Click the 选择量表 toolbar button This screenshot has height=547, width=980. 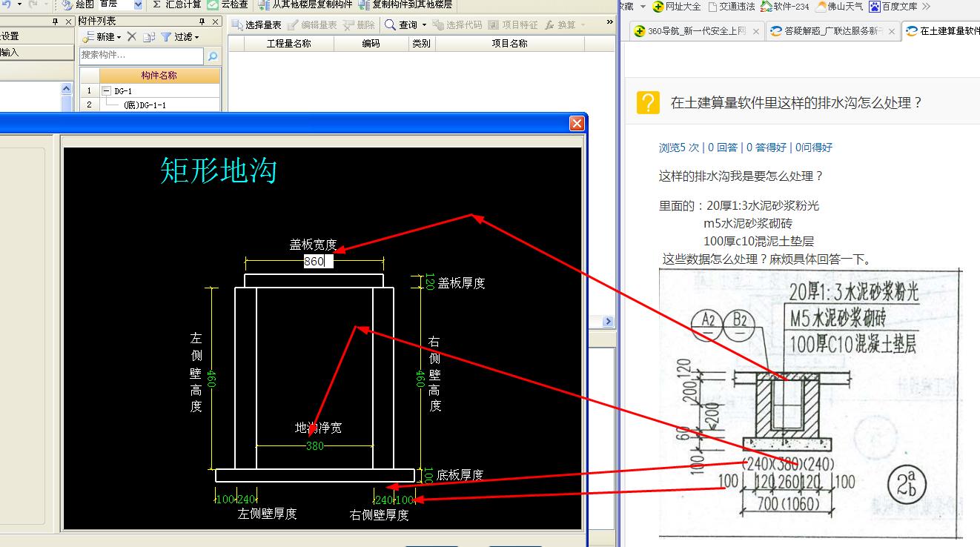pos(256,25)
